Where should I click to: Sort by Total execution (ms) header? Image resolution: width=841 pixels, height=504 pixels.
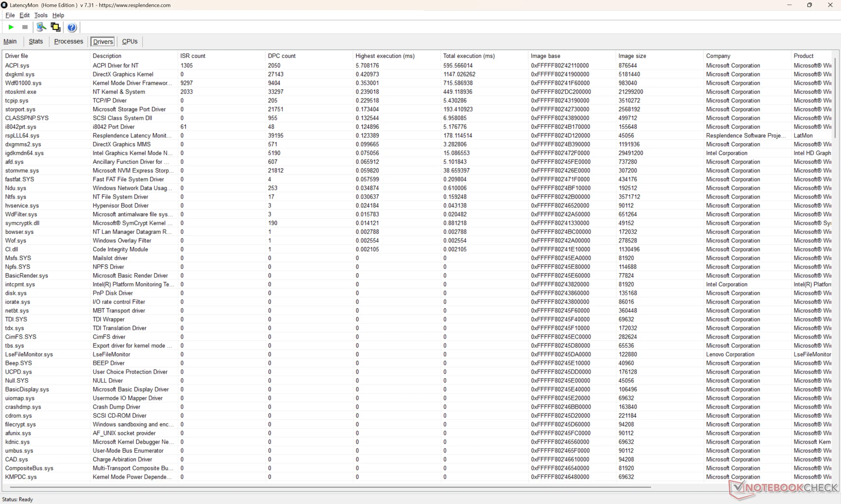[x=469, y=56]
